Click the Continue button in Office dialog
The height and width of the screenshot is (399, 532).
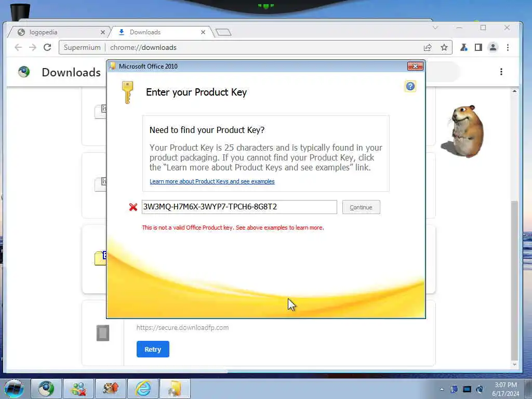click(x=361, y=207)
